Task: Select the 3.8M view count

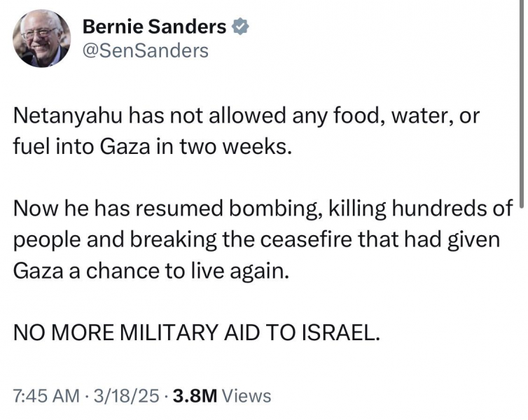Action: coord(195,395)
